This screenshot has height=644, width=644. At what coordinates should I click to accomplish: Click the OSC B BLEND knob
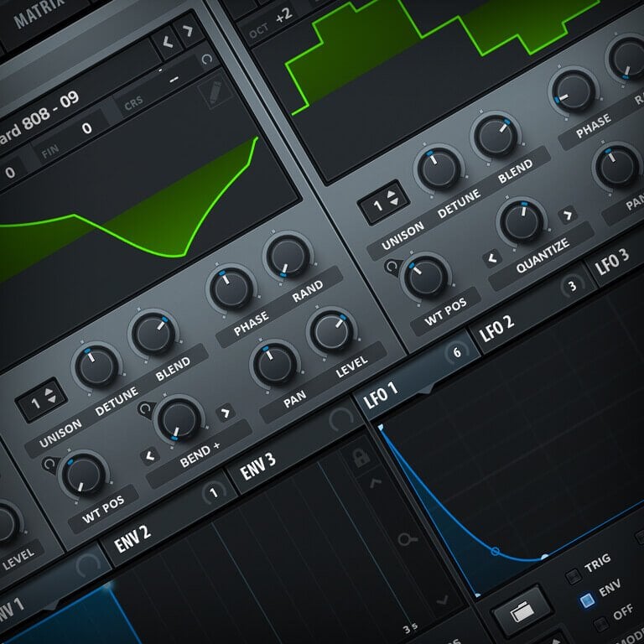pos(496,136)
